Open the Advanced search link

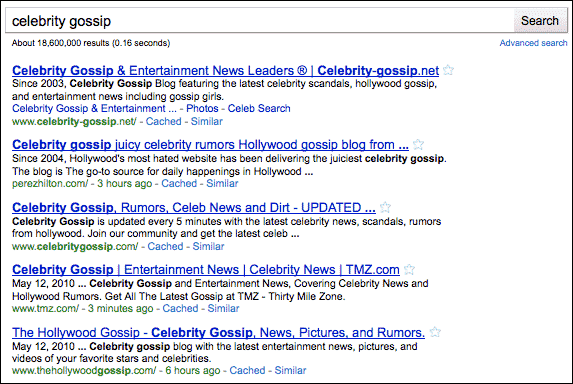tap(533, 43)
